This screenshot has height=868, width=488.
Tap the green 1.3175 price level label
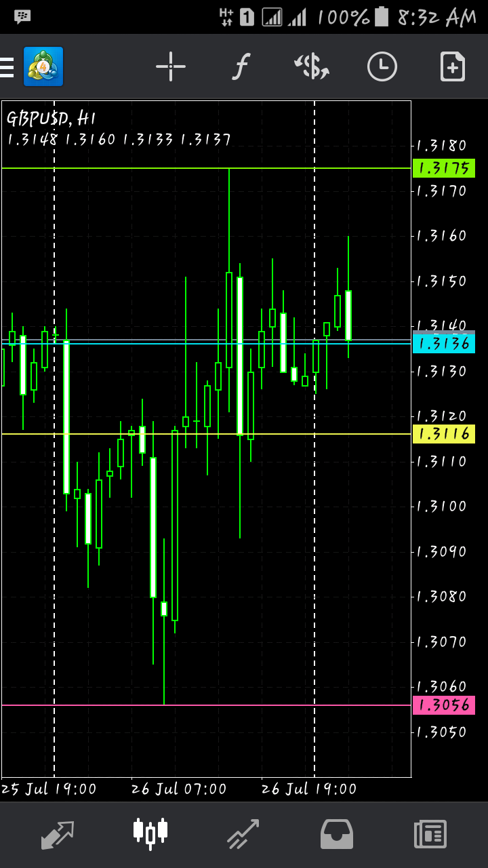click(443, 168)
